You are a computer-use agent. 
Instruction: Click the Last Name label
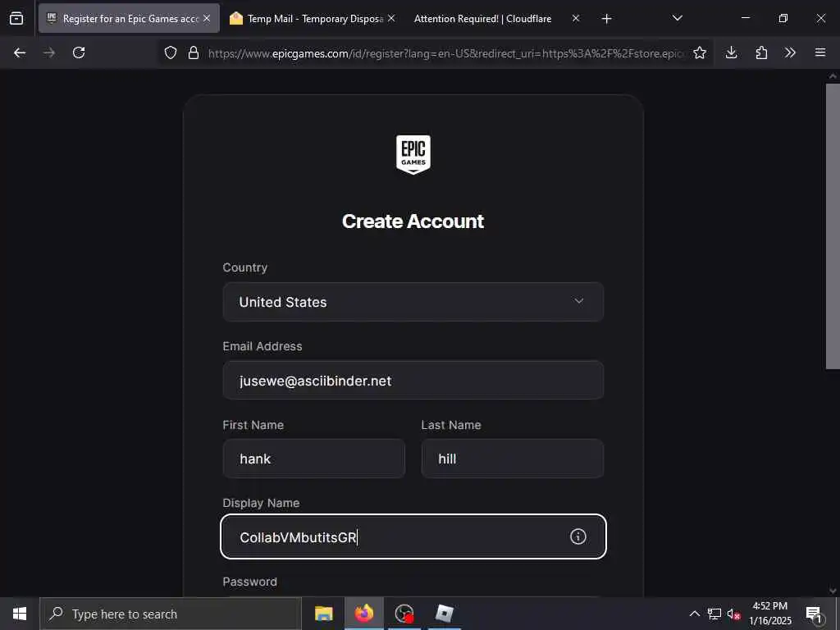(x=451, y=425)
